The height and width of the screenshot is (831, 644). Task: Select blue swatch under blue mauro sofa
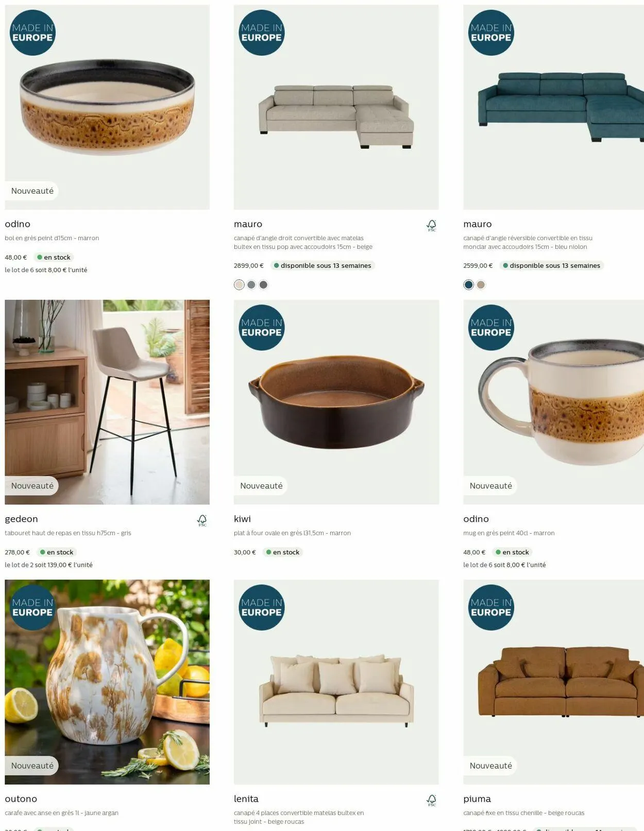click(468, 284)
